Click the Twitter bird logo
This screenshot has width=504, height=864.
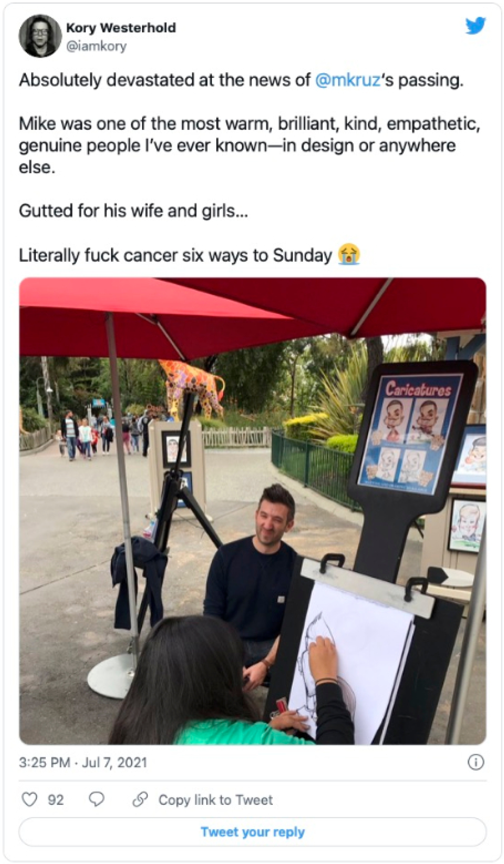click(x=475, y=26)
